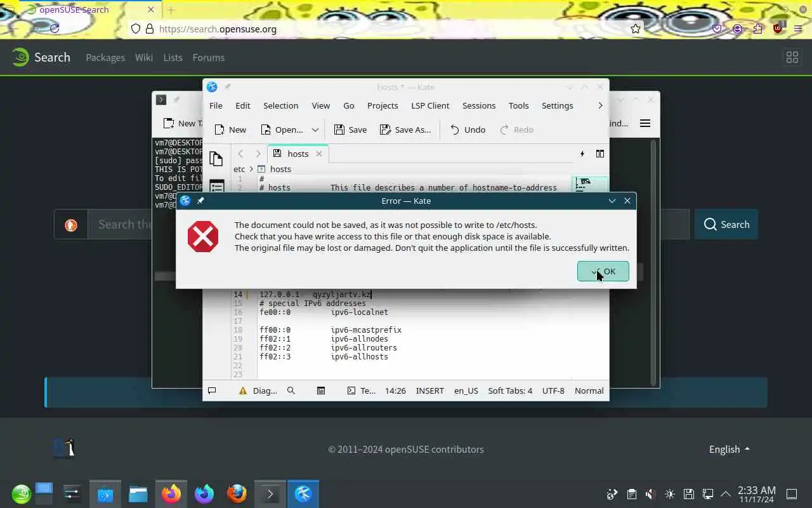Open UTF-8 encoding selector
Screen dimensions: 812x508
pos(553,391)
